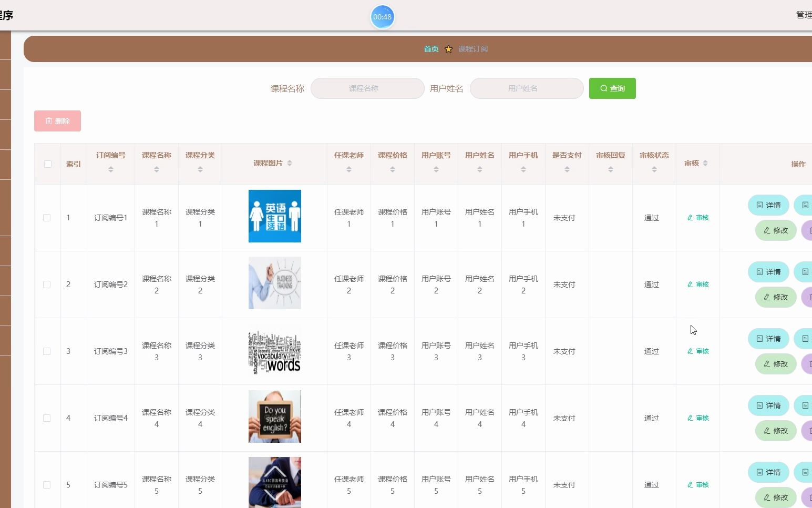
Task: Click the 查询 search button
Action: tap(612, 88)
